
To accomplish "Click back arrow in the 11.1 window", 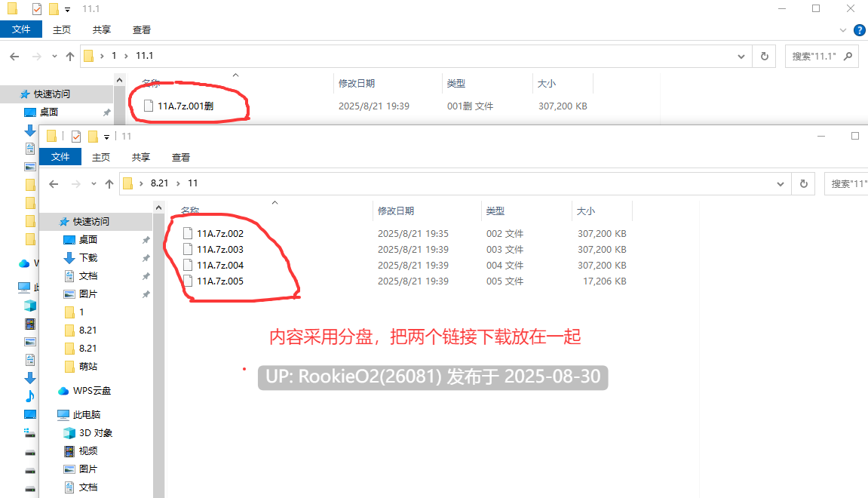I will (x=14, y=57).
